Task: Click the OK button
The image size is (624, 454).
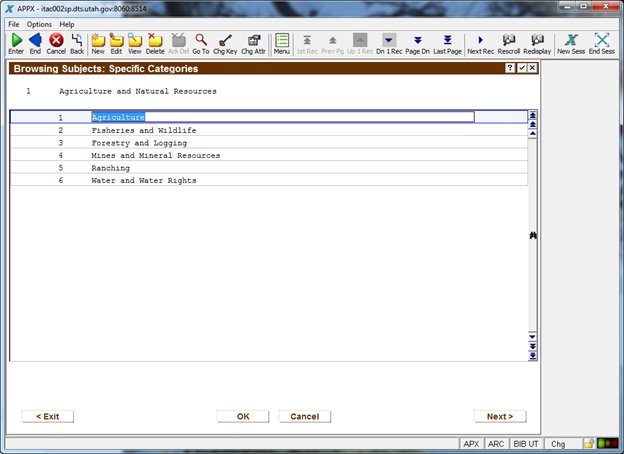Action: (243, 417)
